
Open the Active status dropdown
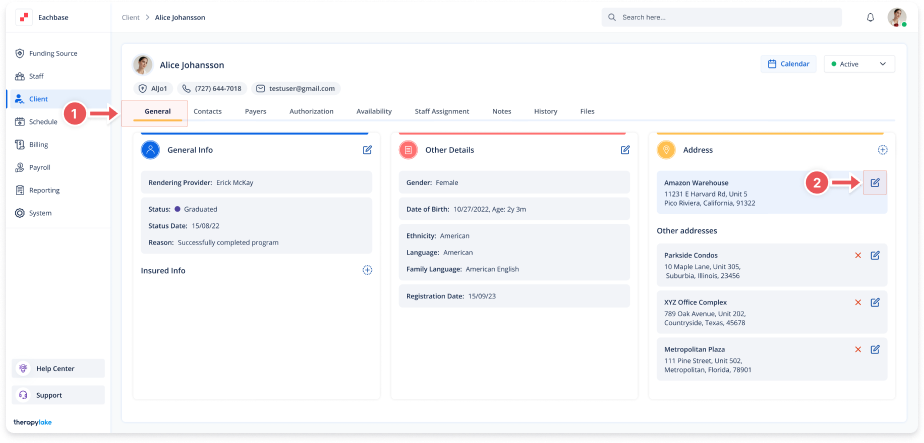point(858,64)
